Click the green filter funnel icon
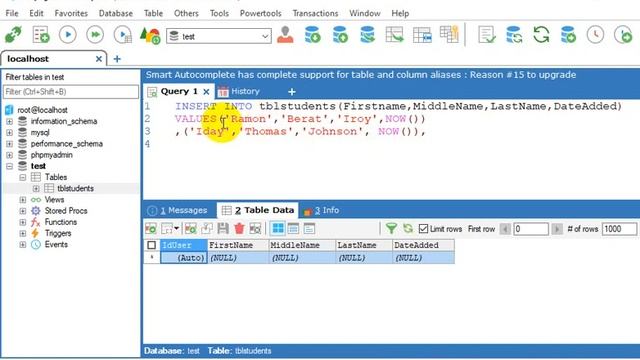 391,229
